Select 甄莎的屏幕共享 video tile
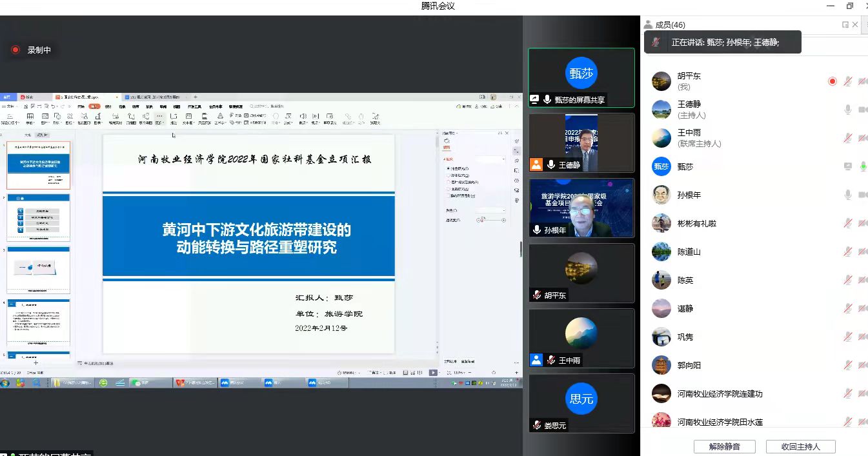The height and width of the screenshot is (456, 868). (581, 77)
